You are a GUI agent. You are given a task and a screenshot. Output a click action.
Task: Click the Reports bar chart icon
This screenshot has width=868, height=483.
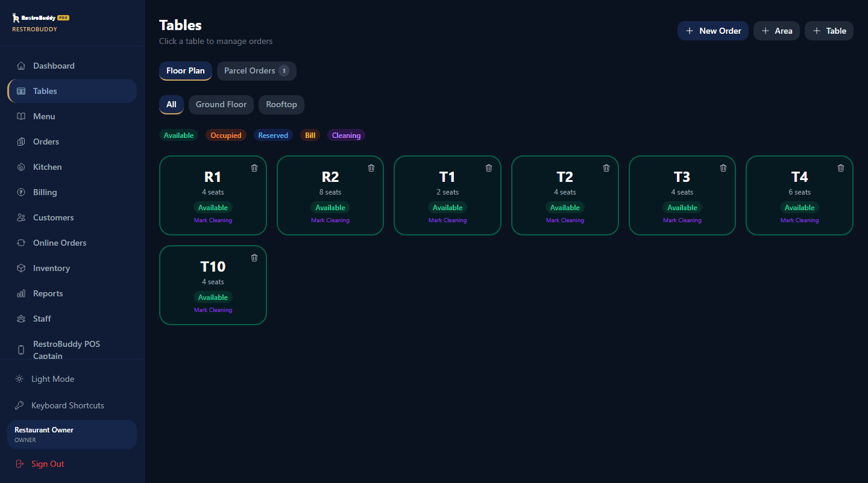pos(21,293)
